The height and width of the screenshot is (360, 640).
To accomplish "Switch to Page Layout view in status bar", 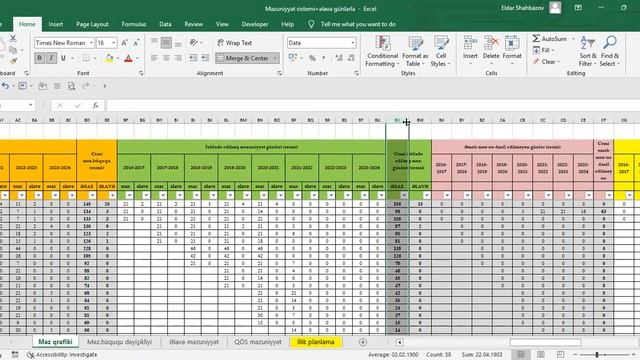I will (541, 355).
